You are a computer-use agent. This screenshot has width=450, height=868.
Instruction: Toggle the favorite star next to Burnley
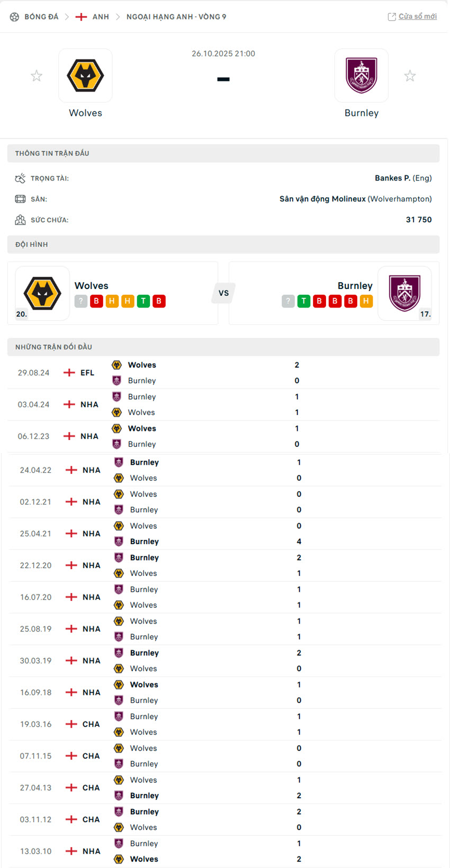point(410,75)
